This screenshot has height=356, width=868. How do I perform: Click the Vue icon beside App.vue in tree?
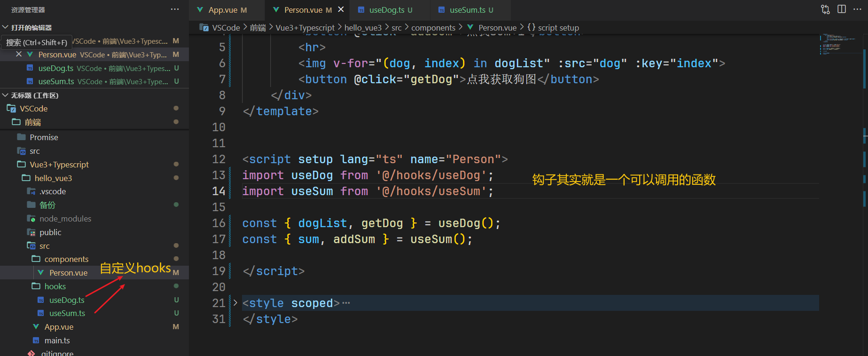[x=36, y=327]
